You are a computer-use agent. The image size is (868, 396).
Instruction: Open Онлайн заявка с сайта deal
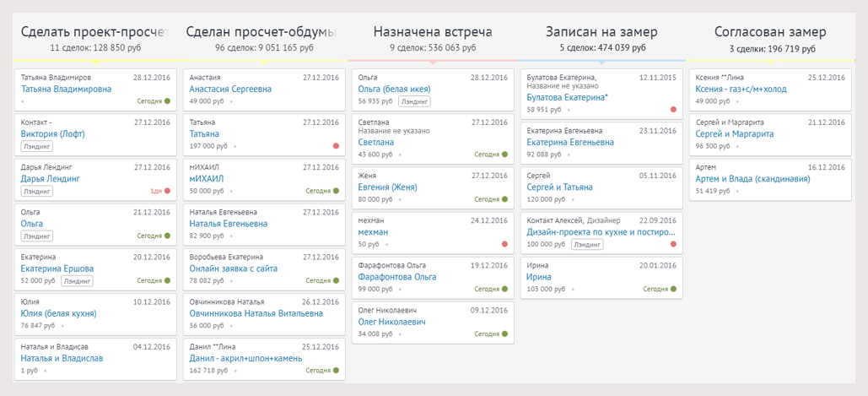click(x=234, y=269)
